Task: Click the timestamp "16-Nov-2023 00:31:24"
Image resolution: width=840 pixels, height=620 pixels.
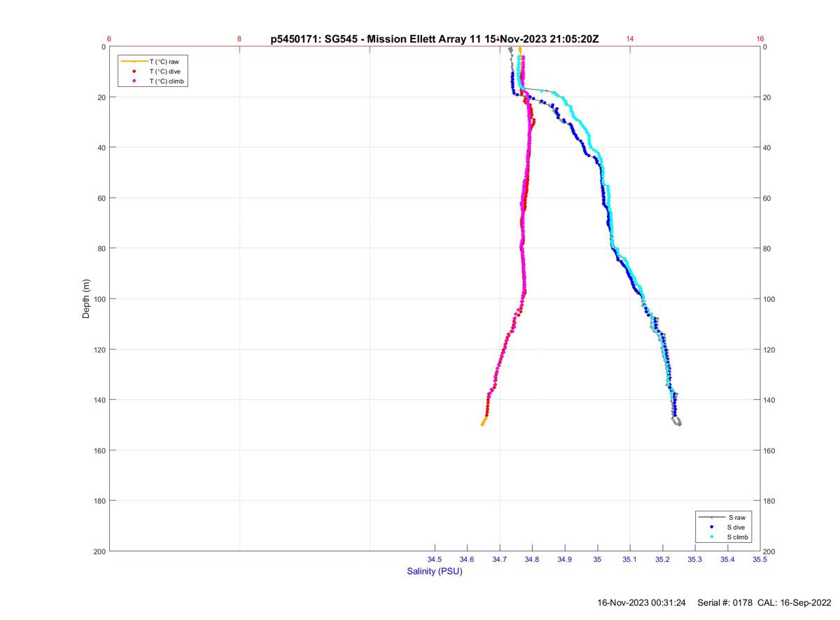Action: [641, 602]
